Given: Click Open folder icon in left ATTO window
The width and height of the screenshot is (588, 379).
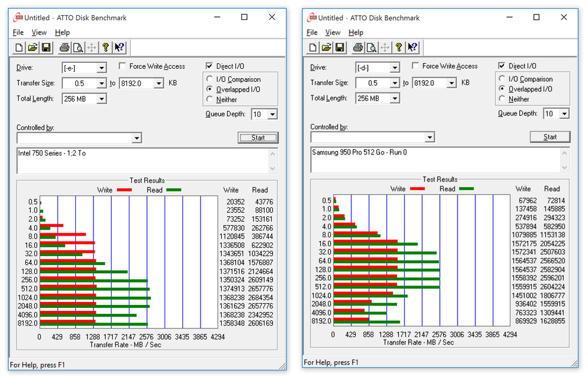Looking at the screenshot, I should pyautogui.click(x=32, y=48).
